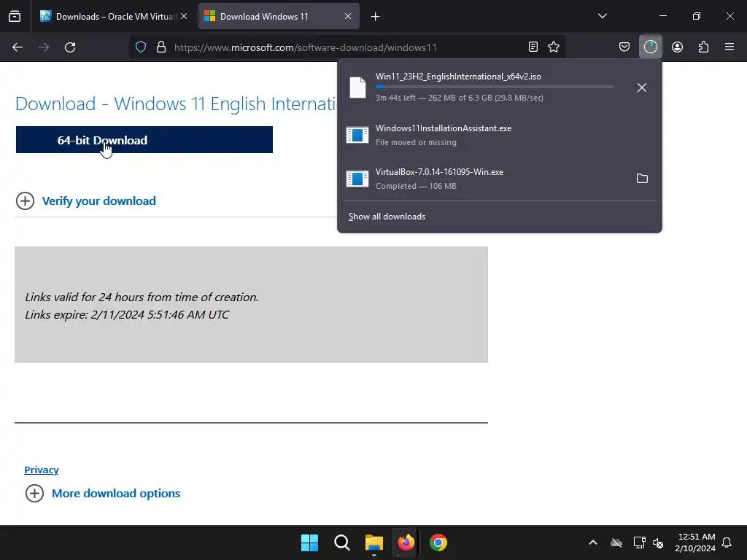The image size is (747, 560).
Task: Open Firefox View tab list icon
Action: click(x=15, y=16)
